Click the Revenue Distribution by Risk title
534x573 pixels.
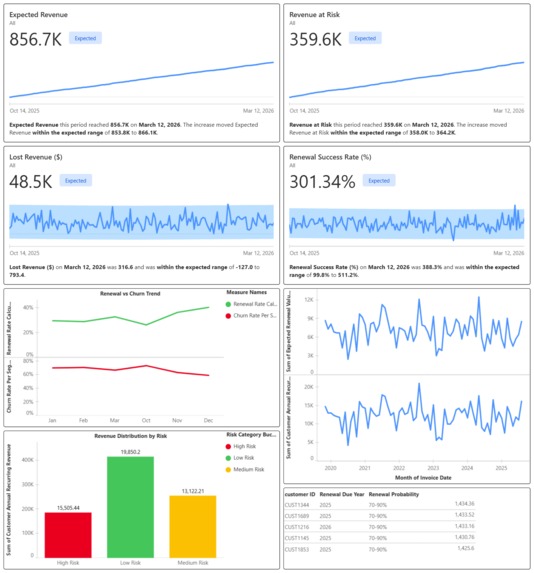tap(130, 436)
